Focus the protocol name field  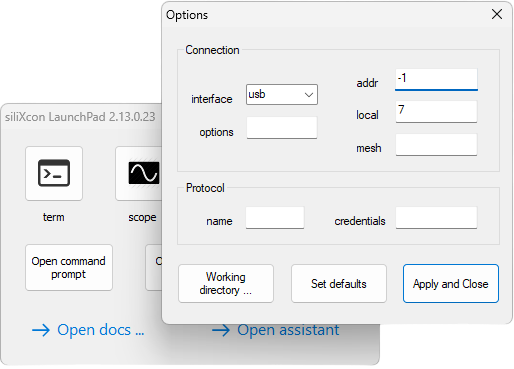(x=275, y=218)
